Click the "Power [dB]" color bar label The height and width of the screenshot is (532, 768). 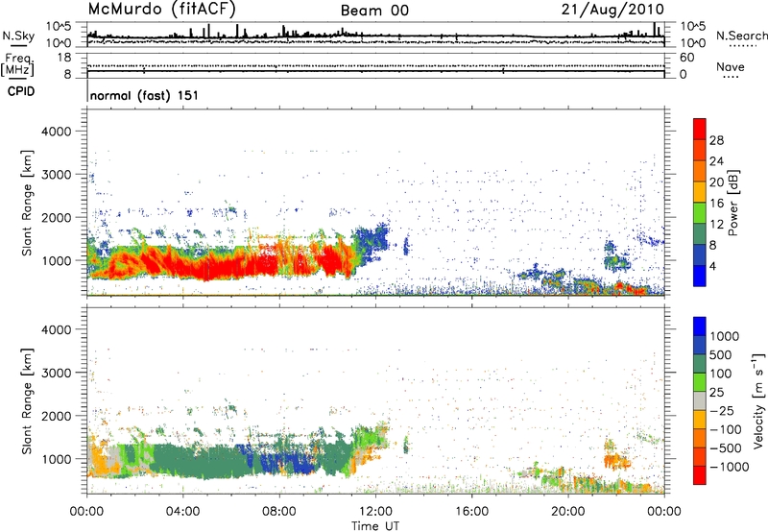[x=732, y=203]
